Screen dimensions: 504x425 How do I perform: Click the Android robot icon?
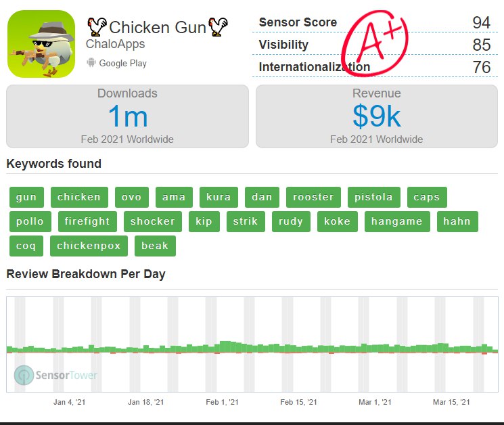pyautogui.click(x=91, y=63)
